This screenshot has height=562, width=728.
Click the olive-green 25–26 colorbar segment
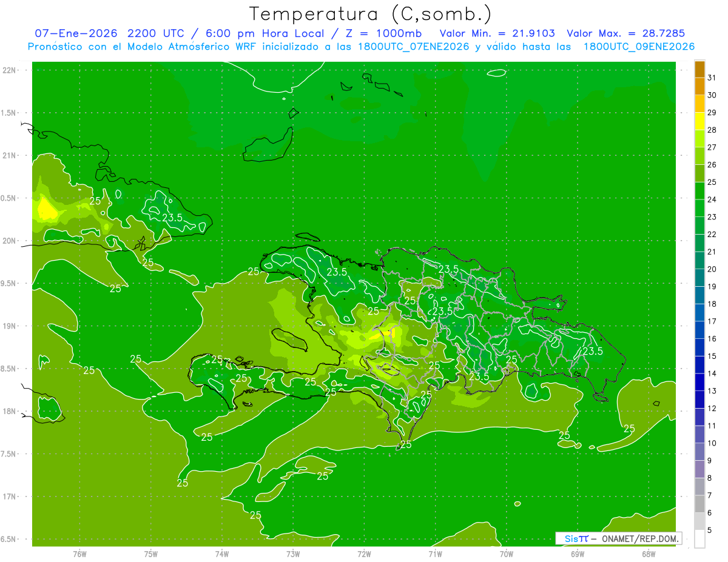click(699, 173)
